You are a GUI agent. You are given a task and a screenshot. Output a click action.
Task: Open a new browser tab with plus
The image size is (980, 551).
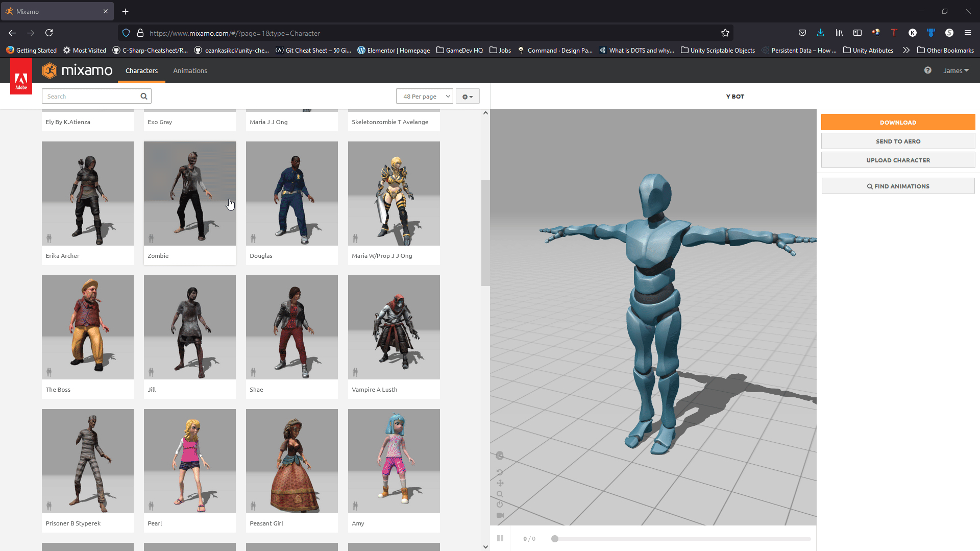pyautogui.click(x=126, y=11)
